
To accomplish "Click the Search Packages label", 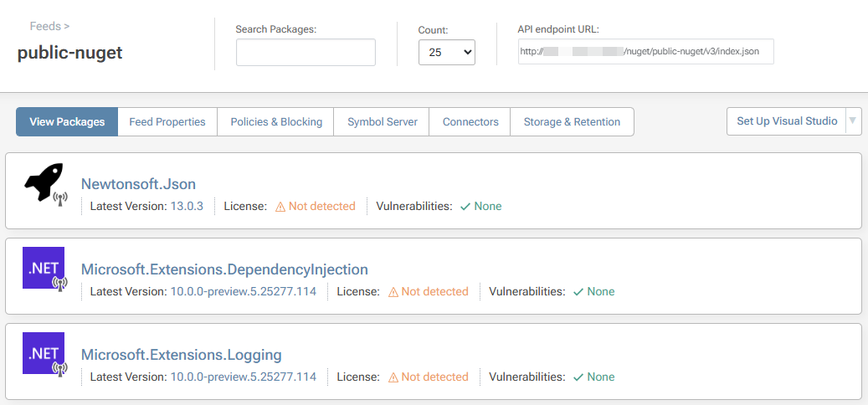I will coord(275,29).
